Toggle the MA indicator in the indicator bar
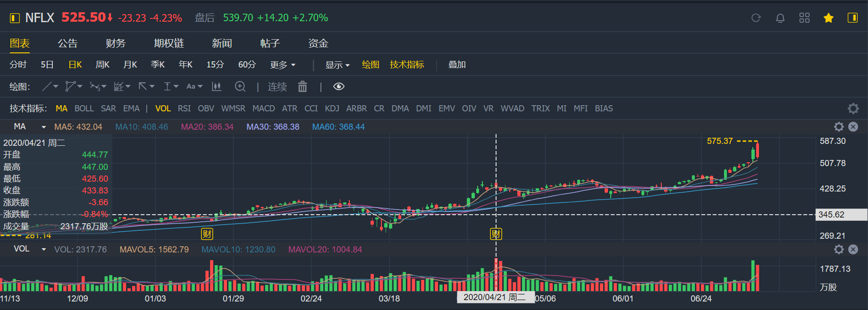Viewport: 868px width, 310px height. 61,109
